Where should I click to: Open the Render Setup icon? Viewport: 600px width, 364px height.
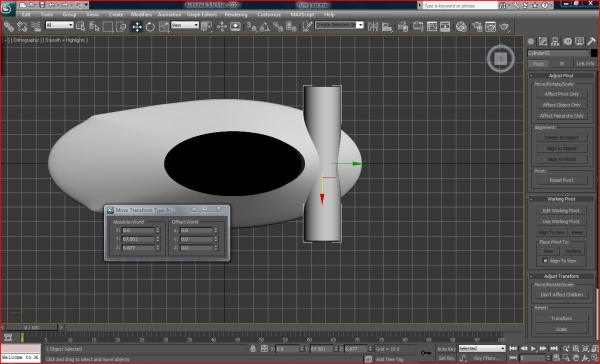pyautogui.click(x=477, y=26)
